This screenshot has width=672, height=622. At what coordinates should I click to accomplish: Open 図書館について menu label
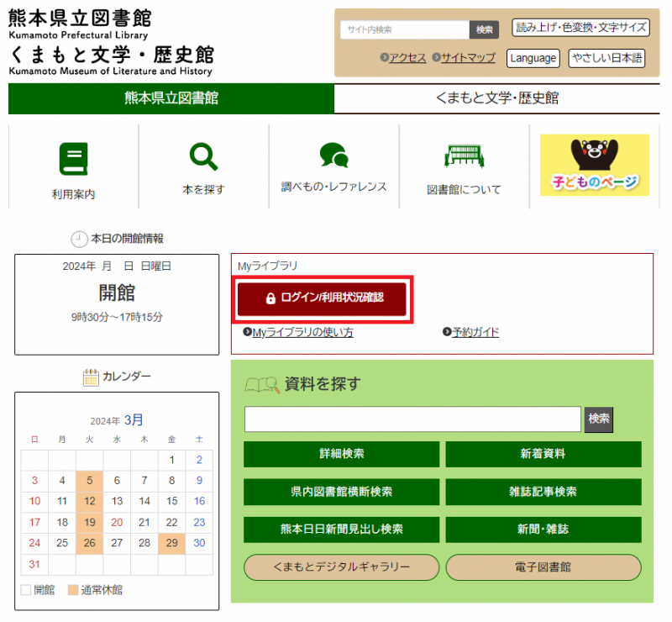click(465, 190)
